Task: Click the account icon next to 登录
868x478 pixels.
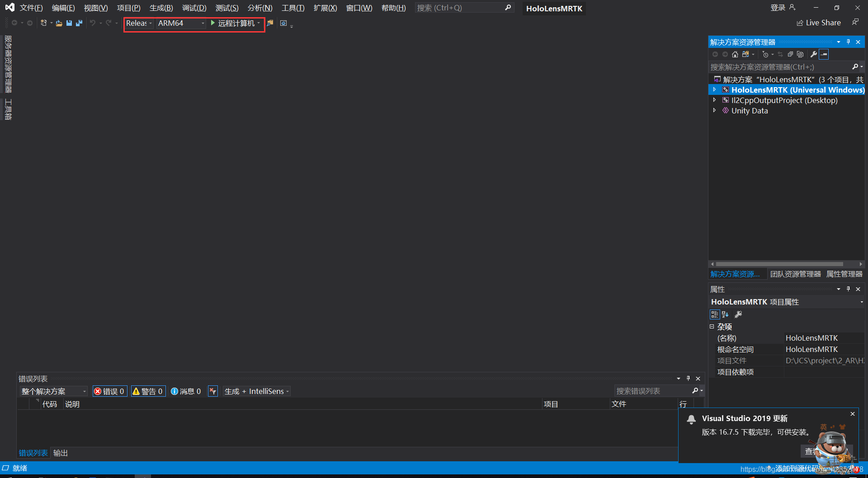Action: point(792,7)
